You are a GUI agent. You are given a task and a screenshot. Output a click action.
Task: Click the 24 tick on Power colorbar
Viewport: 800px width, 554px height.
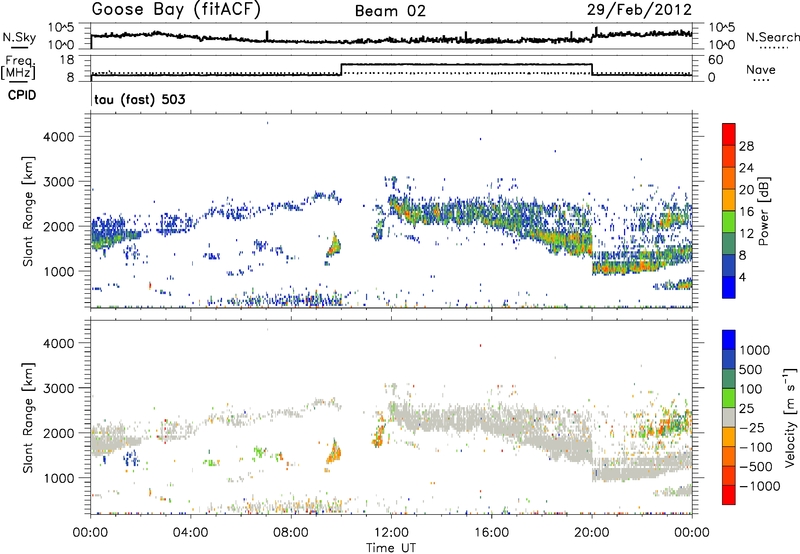[746, 168]
